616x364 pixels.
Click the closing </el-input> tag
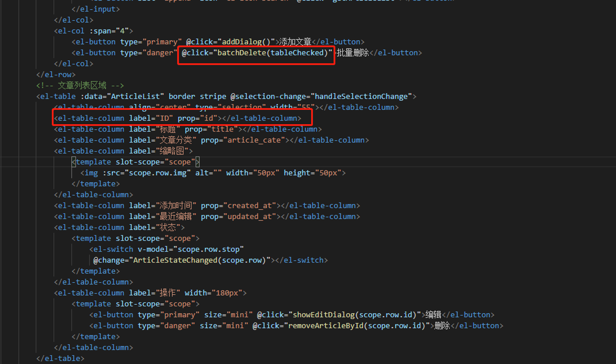coord(96,9)
